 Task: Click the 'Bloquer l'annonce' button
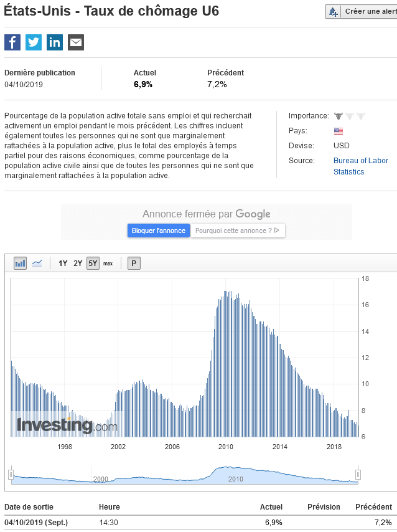[x=158, y=230]
